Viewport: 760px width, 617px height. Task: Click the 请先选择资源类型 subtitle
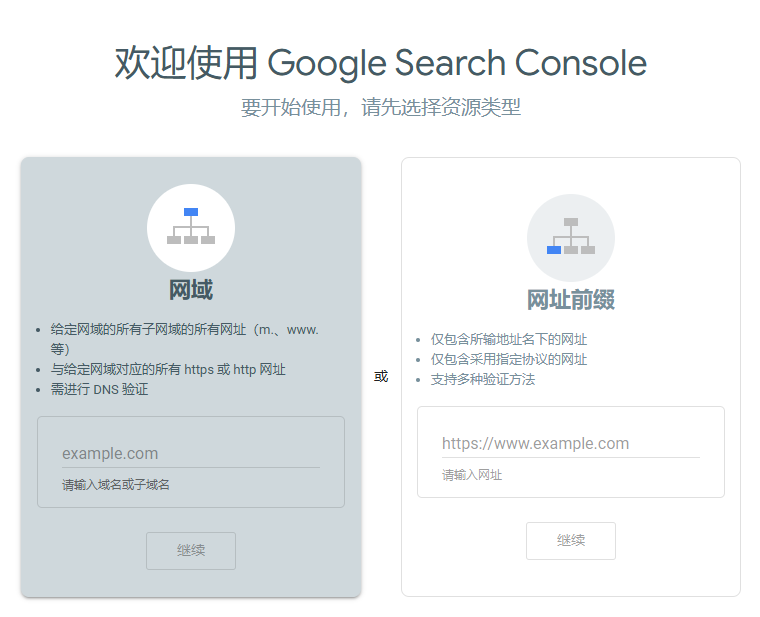click(x=380, y=107)
